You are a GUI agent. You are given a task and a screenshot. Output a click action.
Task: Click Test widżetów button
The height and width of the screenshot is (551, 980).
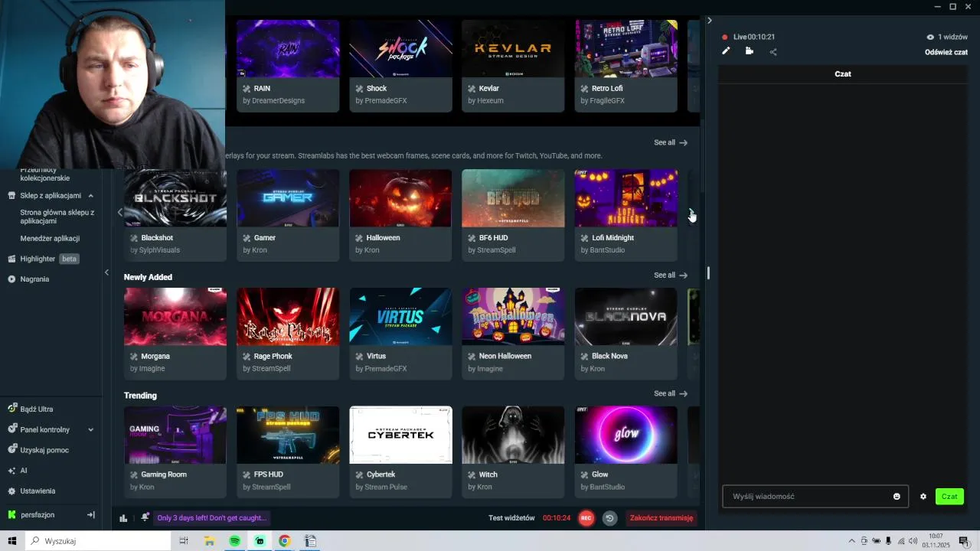click(x=511, y=518)
